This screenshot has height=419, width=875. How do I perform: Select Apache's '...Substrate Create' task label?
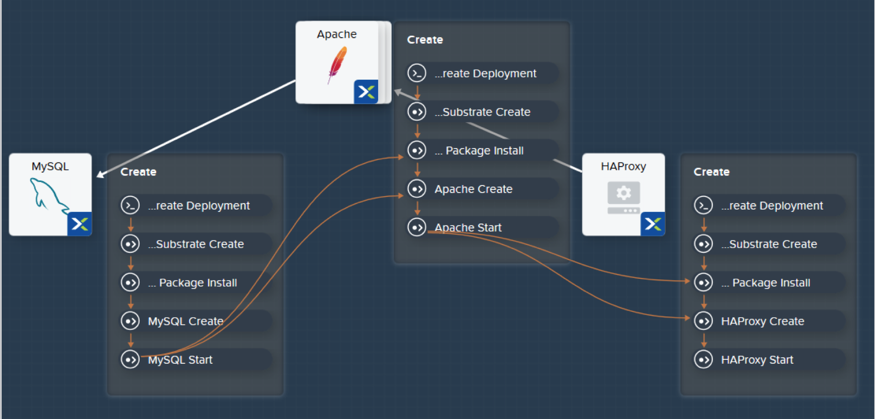482,112
